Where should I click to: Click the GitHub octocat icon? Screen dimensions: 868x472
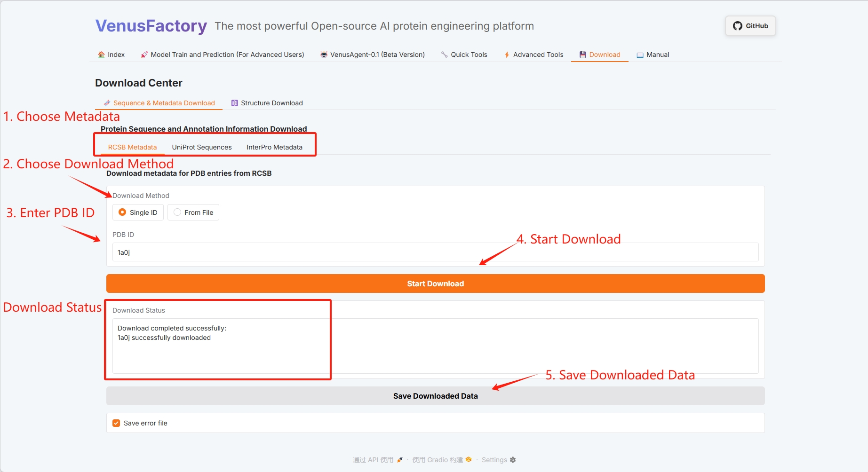737,26
